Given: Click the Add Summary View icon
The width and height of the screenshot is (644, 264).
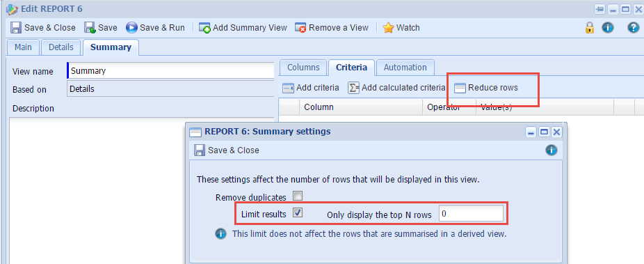Looking at the screenshot, I should pyautogui.click(x=204, y=28).
